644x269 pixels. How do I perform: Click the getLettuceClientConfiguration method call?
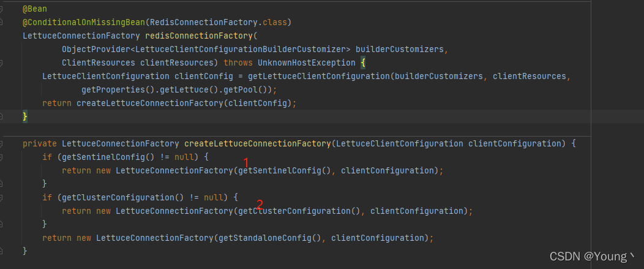pos(319,76)
